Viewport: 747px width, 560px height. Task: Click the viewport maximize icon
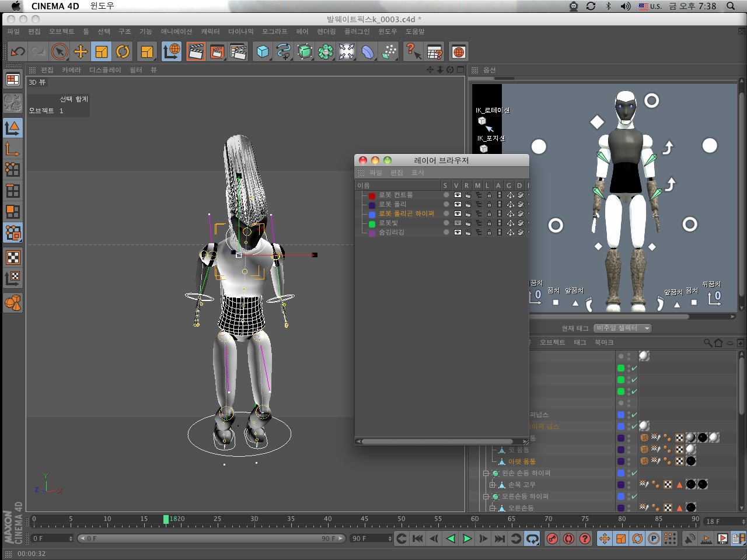coord(460,69)
